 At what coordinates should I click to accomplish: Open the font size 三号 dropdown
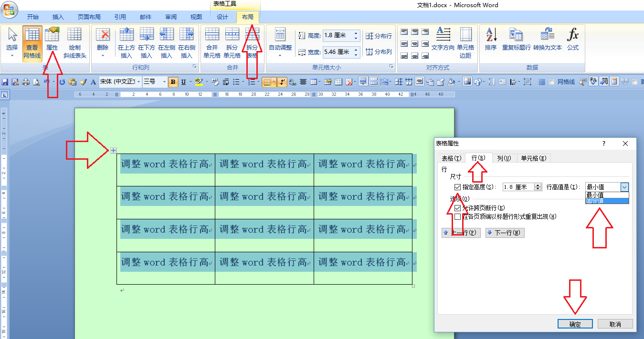164,82
